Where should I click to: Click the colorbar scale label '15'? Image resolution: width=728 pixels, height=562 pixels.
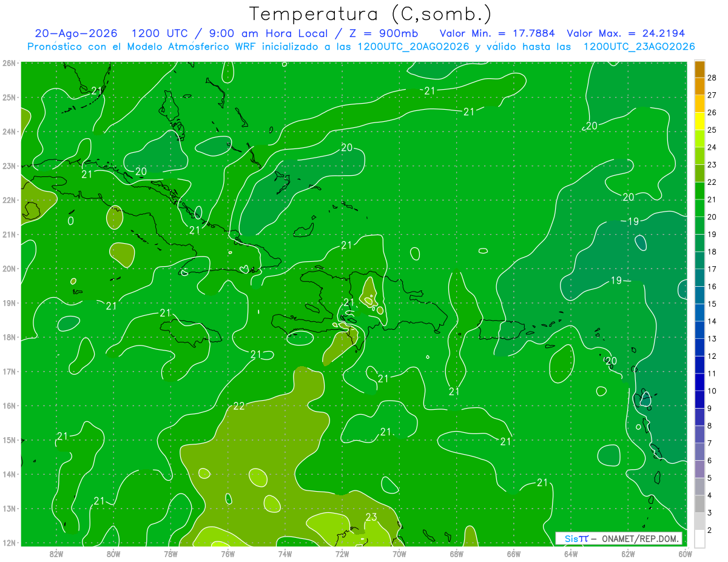(x=712, y=304)
